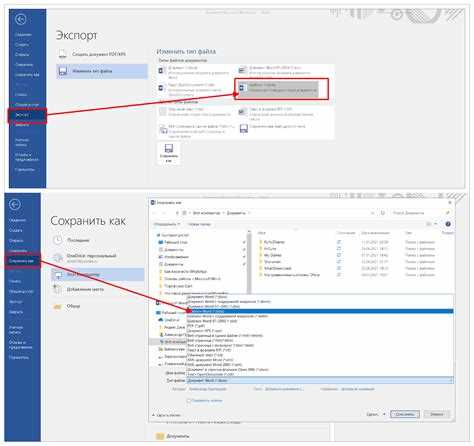Viewport: 474px width, 446px height.
Task: Click Добавление места
Action: (x=97, y=289)
